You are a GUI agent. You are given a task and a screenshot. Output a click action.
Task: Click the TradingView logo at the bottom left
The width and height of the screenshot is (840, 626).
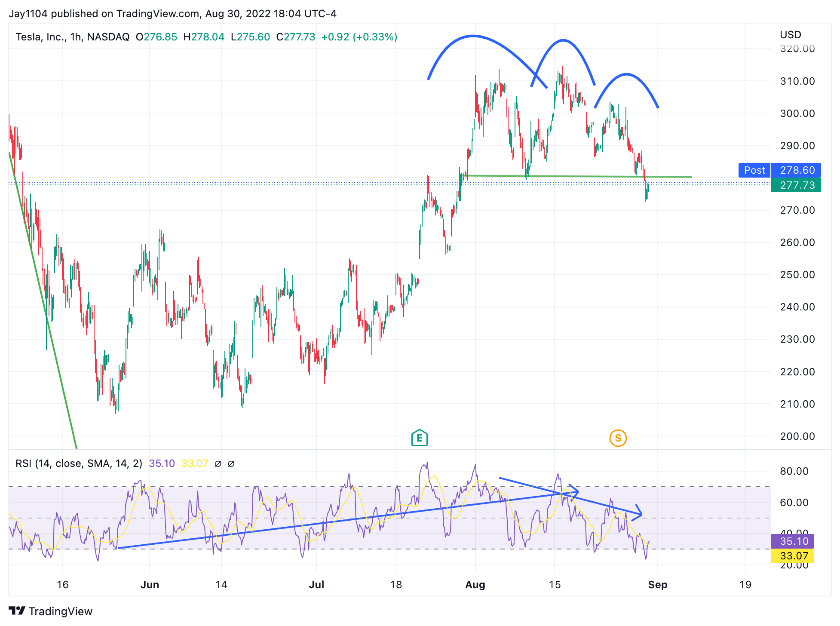tap(51, 611)
